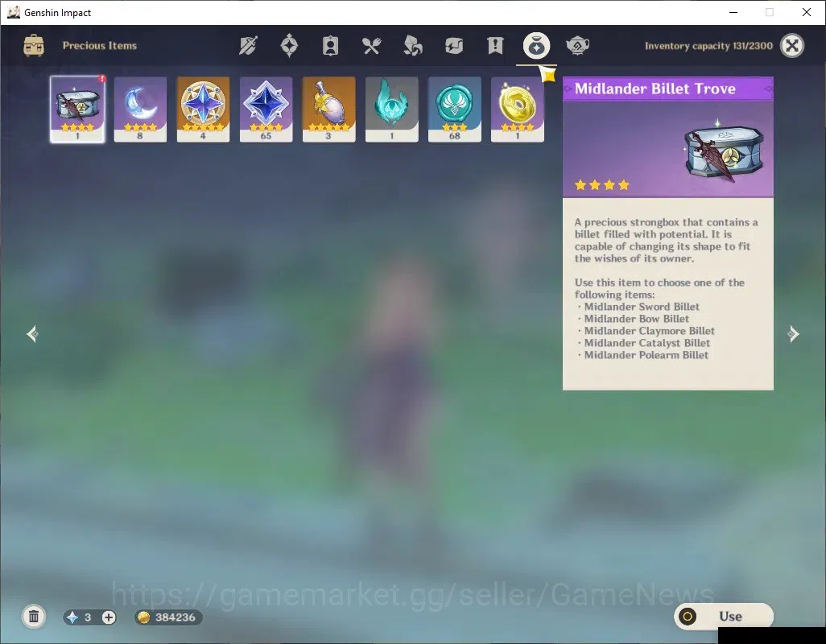This screenshot has width=826, height=644.
Task: Click the Midlander Billet Trove title
Action: pyautogui.click(x=655, y=89)
